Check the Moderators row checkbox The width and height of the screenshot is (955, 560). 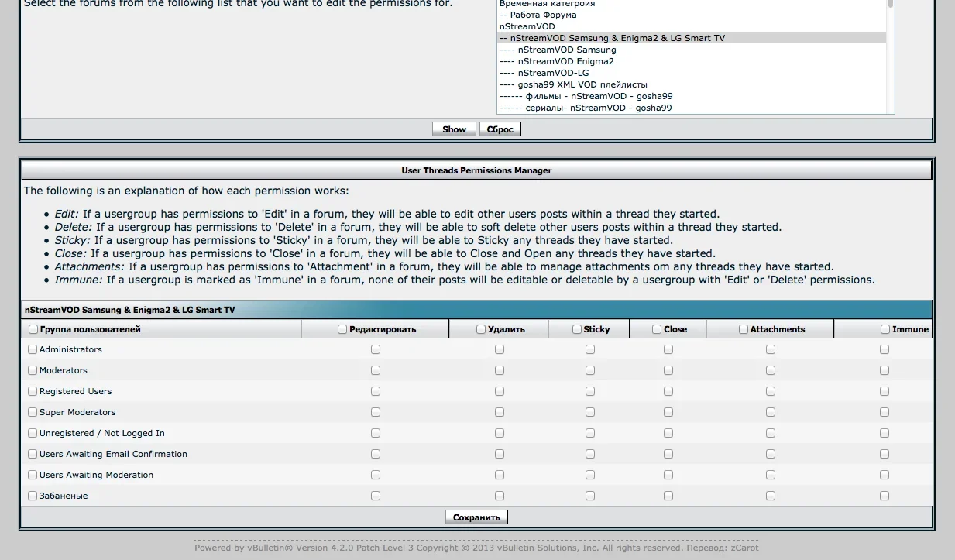click(x=33, y=370)
